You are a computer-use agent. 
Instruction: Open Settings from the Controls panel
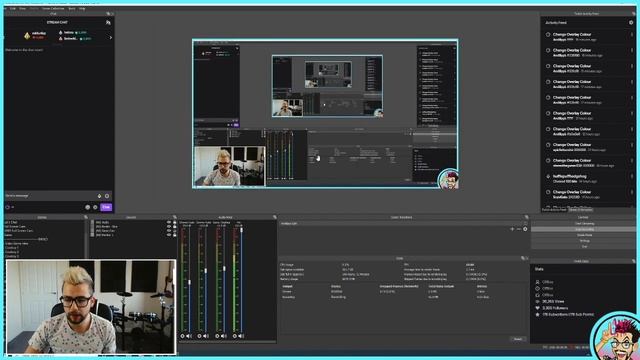pyautogui.click(x=584, y=241)
